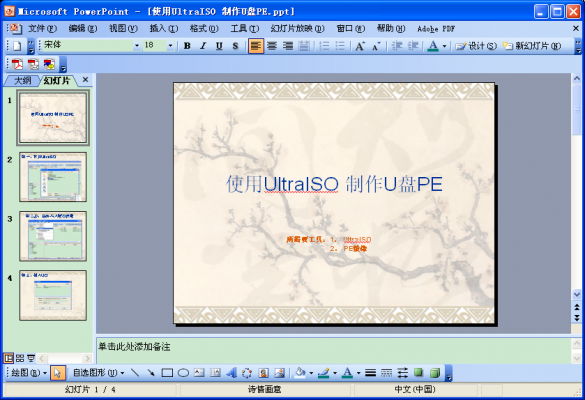
Task: Click Decrease Font Size icon
Action: click(376, 46)
